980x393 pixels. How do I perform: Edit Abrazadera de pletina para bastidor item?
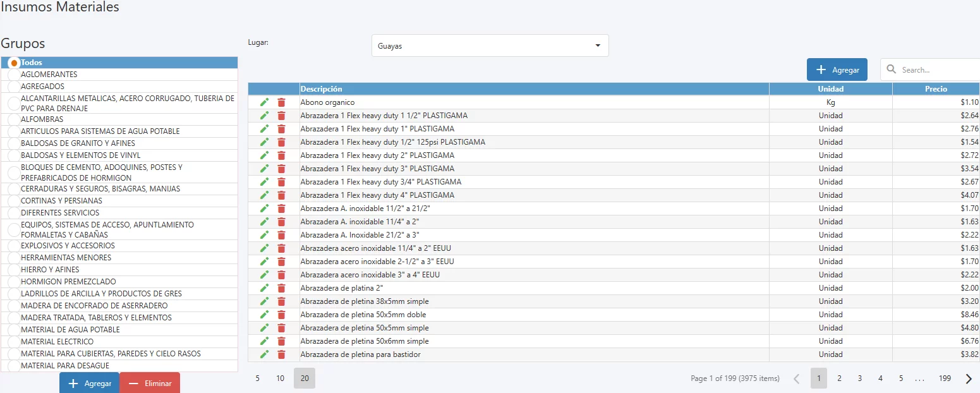point(264,354)
